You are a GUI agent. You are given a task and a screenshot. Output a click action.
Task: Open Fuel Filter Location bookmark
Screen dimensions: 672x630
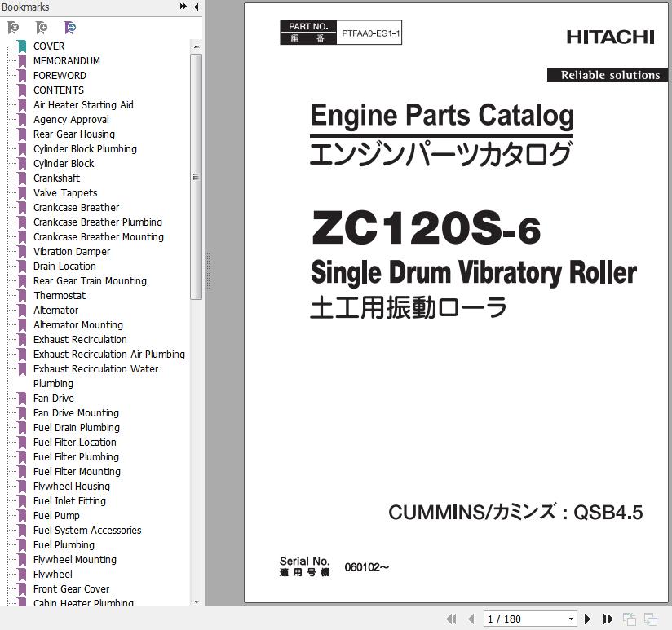point(75,442)
